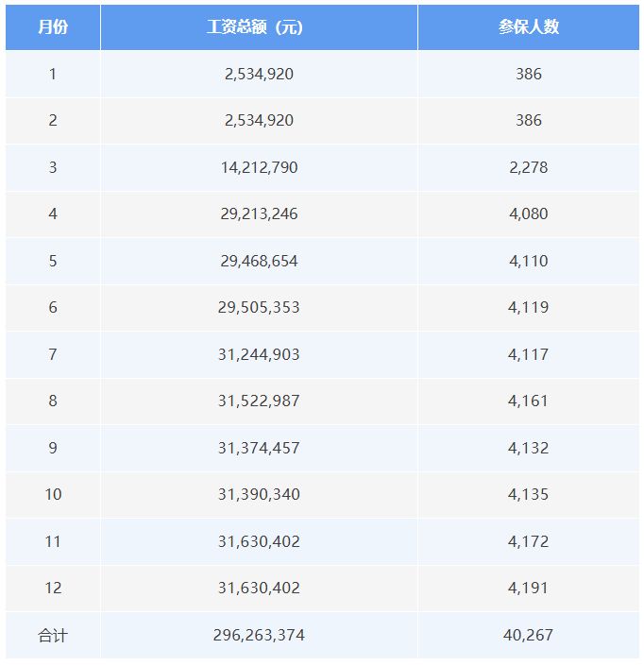The height and width of the screenshot is (666, 644).
Task: Select the grand total 296,263,374
Action: 259,636
